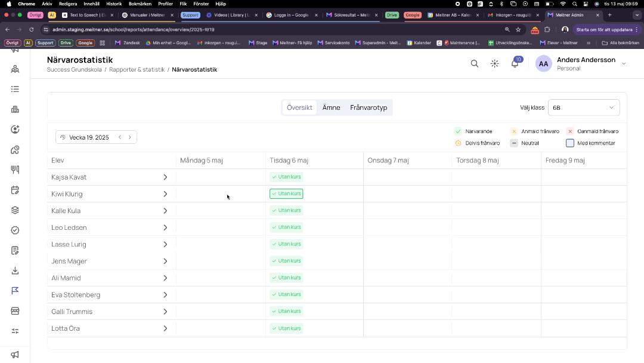The height and width of the screenshot is (363, 644).
Task: Click Kajsa Kavat's Utan kurs badge
Action: click(286, 177)
